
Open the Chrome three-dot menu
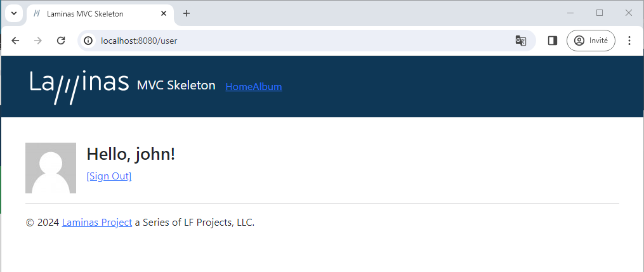(629, 41)
